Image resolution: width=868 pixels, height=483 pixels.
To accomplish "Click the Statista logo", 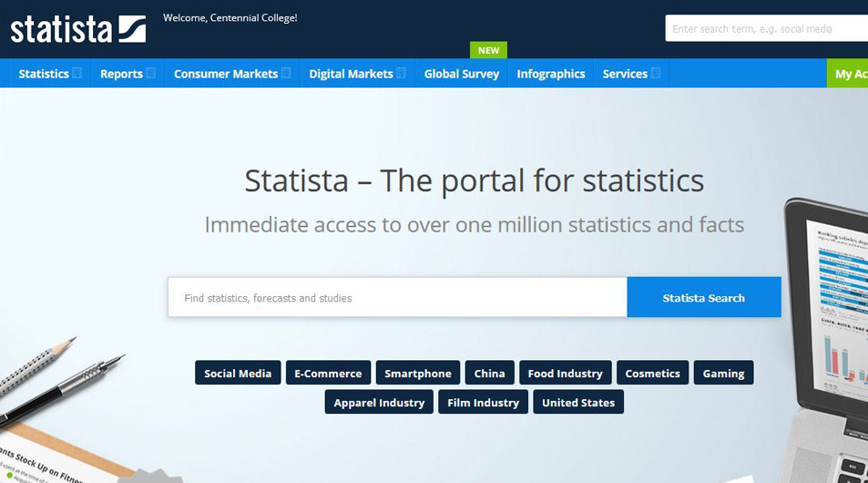I will click(78, 29).
